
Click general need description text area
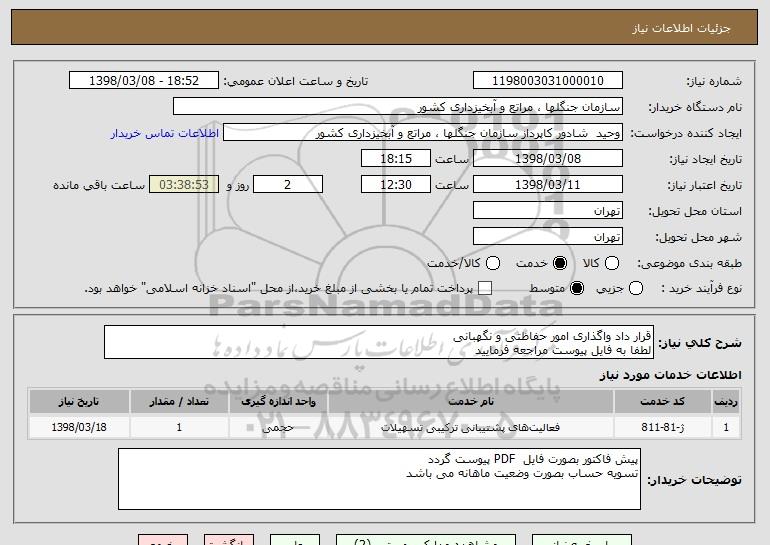[x=379, y=342]
